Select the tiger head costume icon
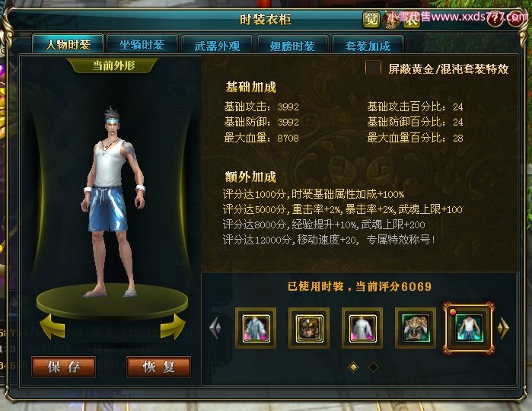 coord(416,328)
